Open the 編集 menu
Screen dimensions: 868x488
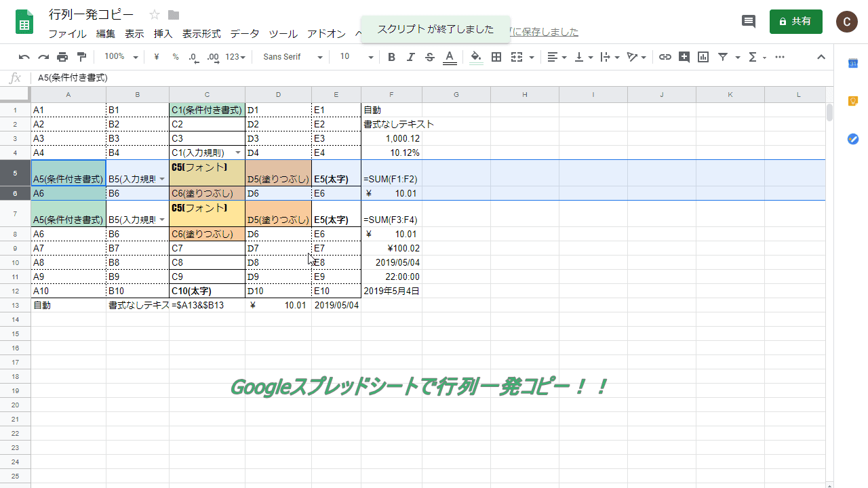(105, 33)
